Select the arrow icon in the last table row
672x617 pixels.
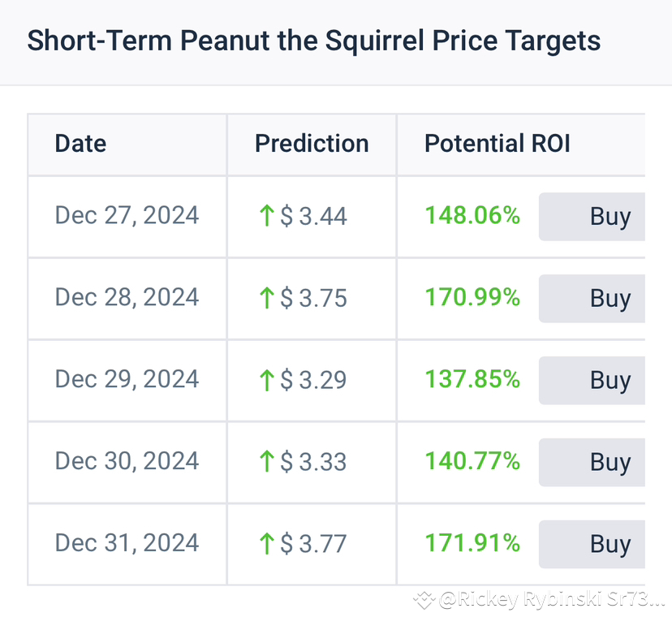click(x=265, y=543)
